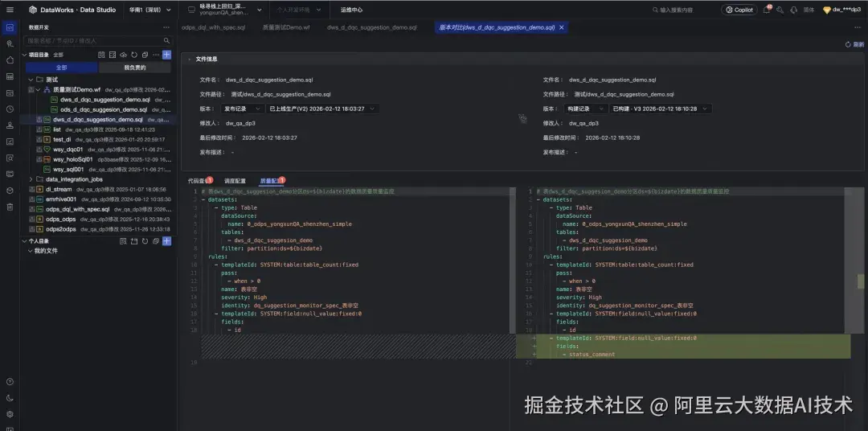Open the wrench tools icon in top bar

click(x=780, y=10)
